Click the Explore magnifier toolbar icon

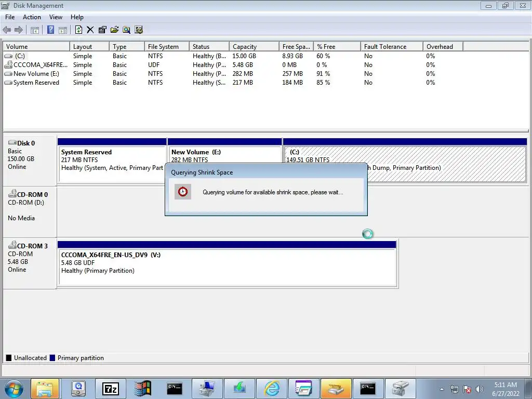pos(127,30)
